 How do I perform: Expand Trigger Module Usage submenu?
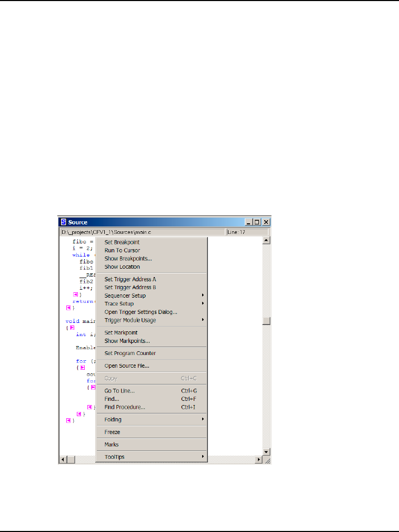click(152, 320)
